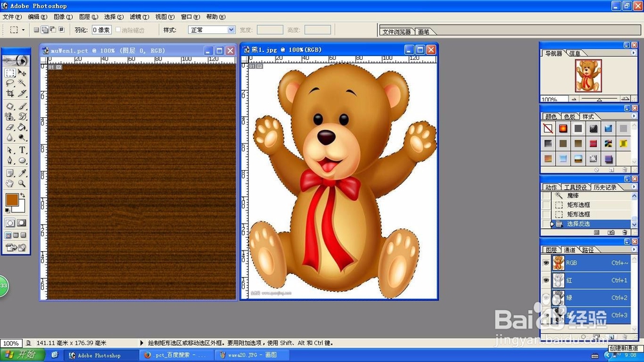Viewport: 644px width, 362px height.
Task: Select the Crop tool
Action: (x=10, y=93)
